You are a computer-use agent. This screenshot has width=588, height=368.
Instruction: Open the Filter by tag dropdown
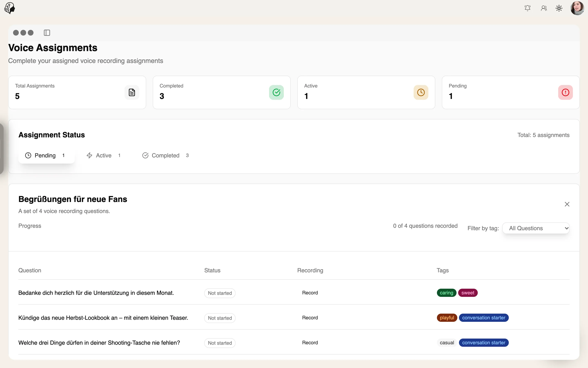click(x=536, y=228)
